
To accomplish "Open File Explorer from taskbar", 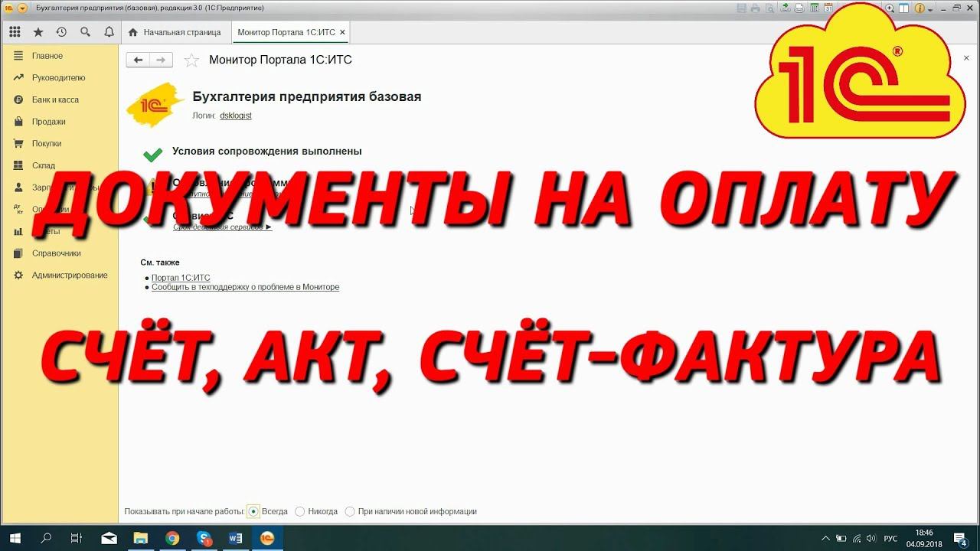I will [x=140, y=538].
